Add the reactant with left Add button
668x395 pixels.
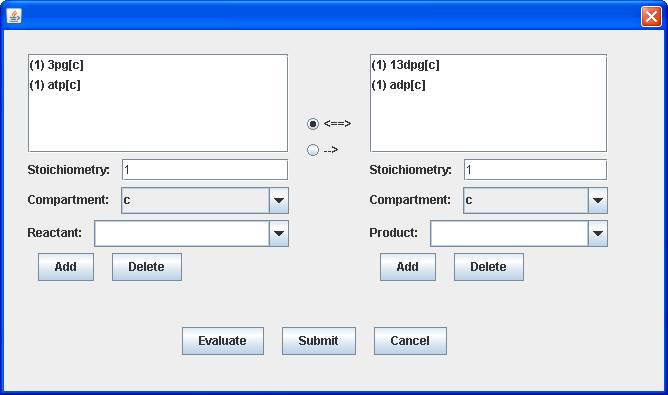66,267
